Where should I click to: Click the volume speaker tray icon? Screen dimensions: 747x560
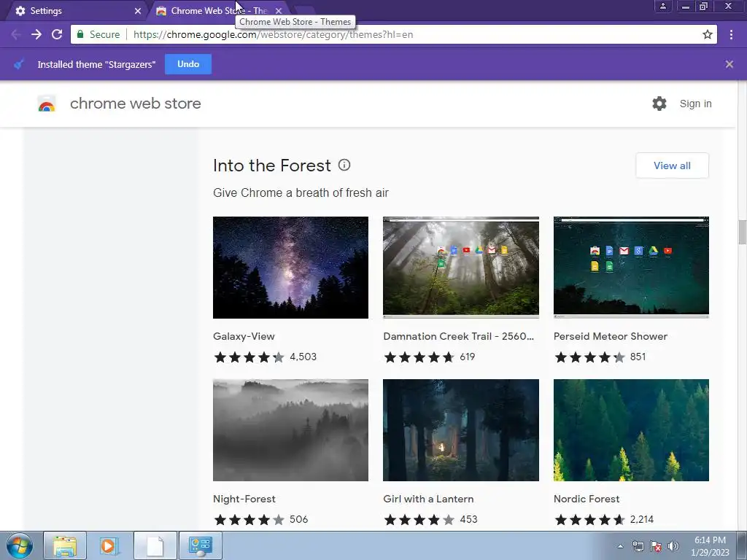click(x=673, y=546)
